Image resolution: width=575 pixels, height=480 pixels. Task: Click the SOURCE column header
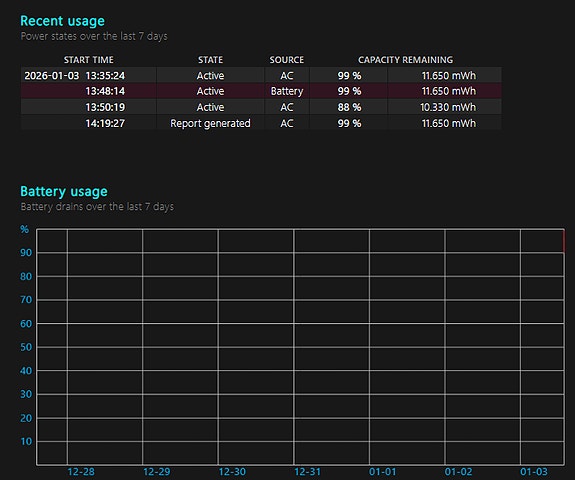pyautogui.click(x=287, y=60)
